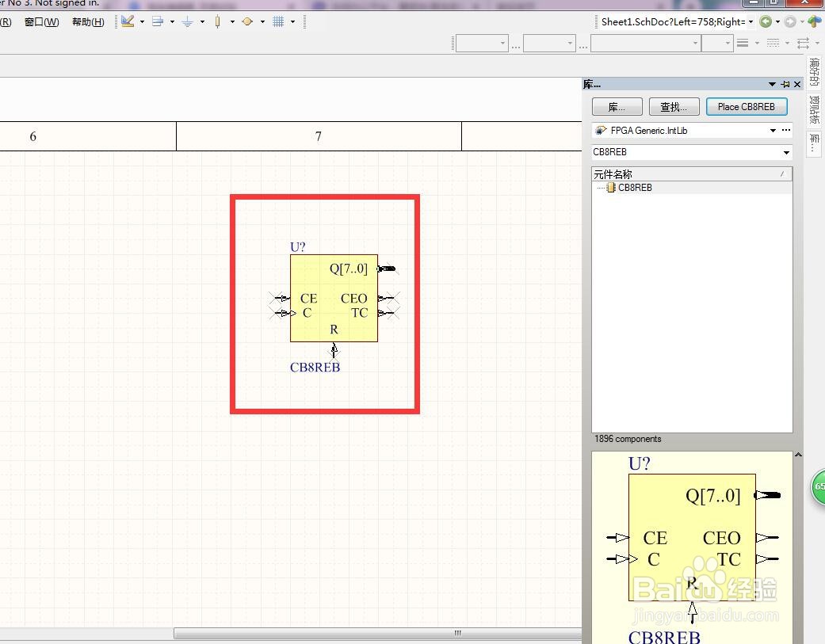Image resolution: width=825 pixels, height=644 pixels.
Task: Click the digital devices resistor icon
Action: (x=217, y=21)
